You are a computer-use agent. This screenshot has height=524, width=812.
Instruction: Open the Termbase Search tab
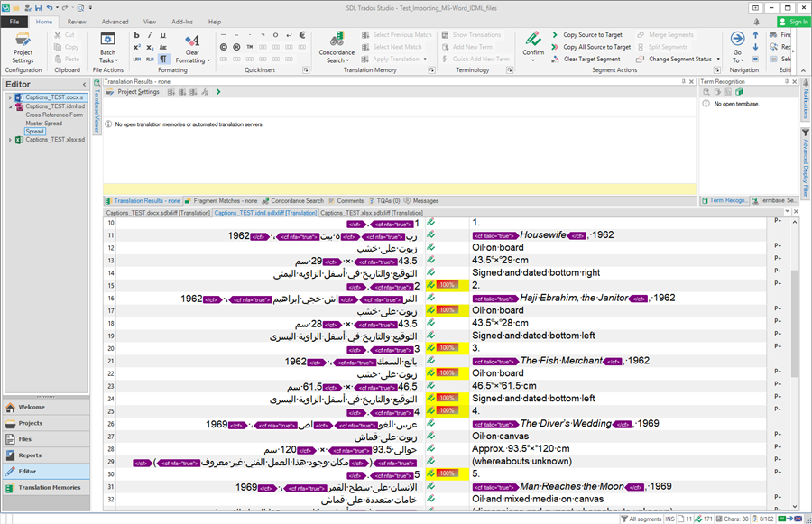[x=774, y=201]
